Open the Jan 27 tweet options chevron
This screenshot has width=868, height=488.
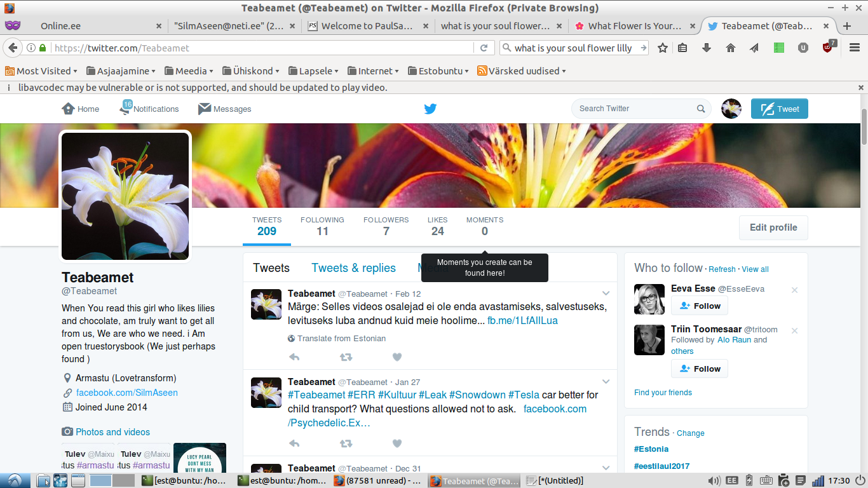tap(606, 382)
